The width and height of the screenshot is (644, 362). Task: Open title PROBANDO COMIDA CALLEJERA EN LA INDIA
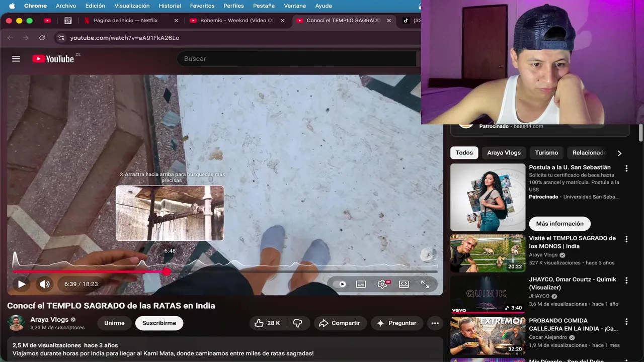pyautogui.click(x=574, y=325)
